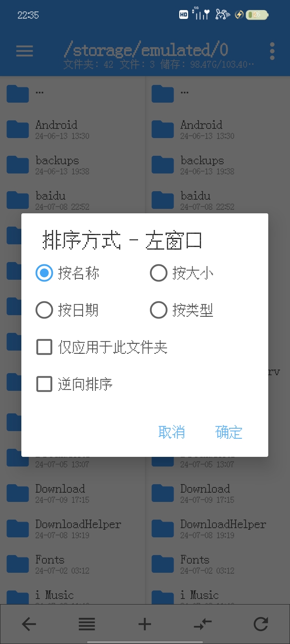The image size is (290, 644).
Task: Select the 按类型 sort radio button
Action: tap(159, 310)
